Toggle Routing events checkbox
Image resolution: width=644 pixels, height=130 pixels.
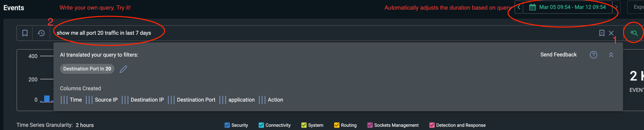(337, 125)
